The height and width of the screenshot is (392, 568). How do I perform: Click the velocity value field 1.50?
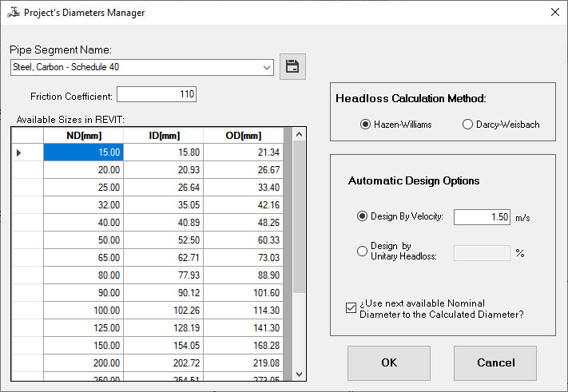point(483,217)
